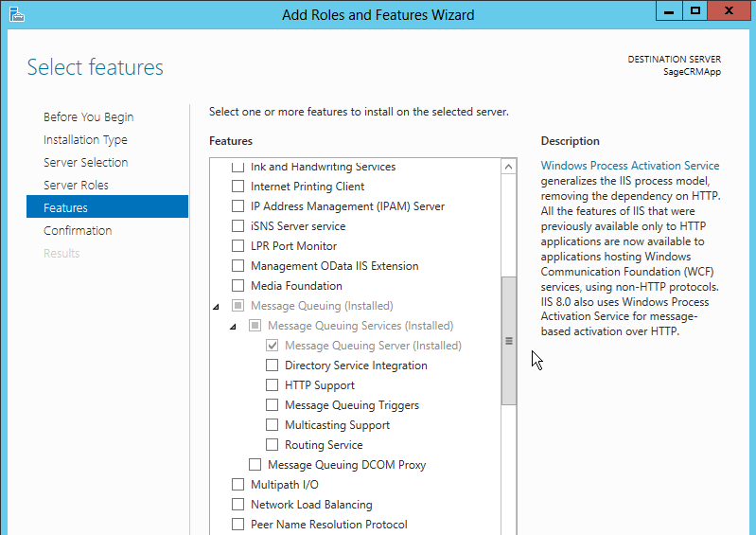Navigate to the Before You Begin page
This screenshot has height=535, width=756.
point(88,117)
